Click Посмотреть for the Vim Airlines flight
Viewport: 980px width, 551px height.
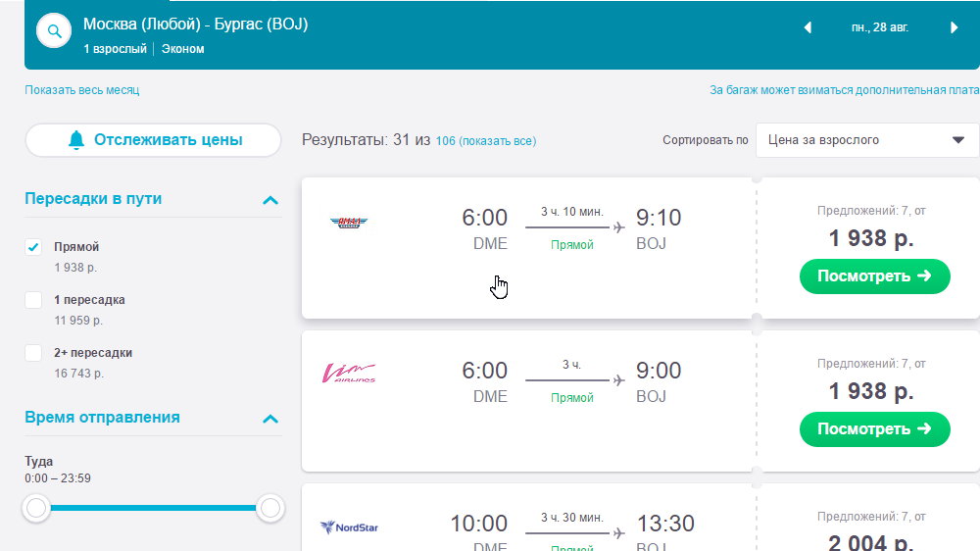tap(874, 429)
